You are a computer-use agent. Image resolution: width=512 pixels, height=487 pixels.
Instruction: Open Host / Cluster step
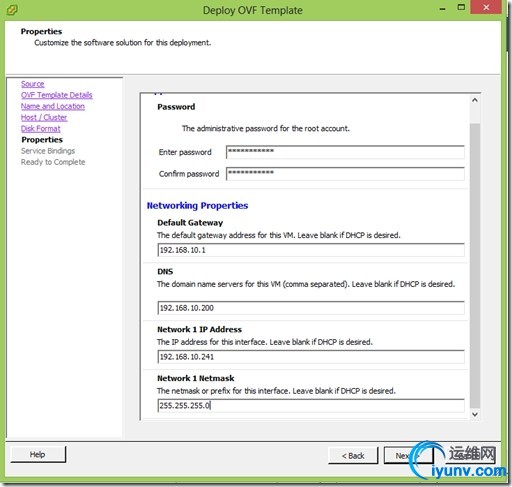click(x=44, y=117)
